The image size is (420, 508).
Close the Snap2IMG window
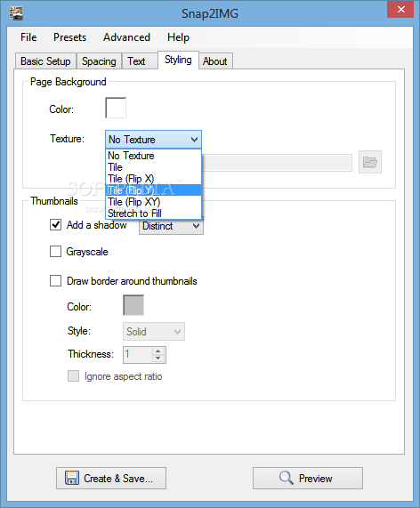(400, 10)
